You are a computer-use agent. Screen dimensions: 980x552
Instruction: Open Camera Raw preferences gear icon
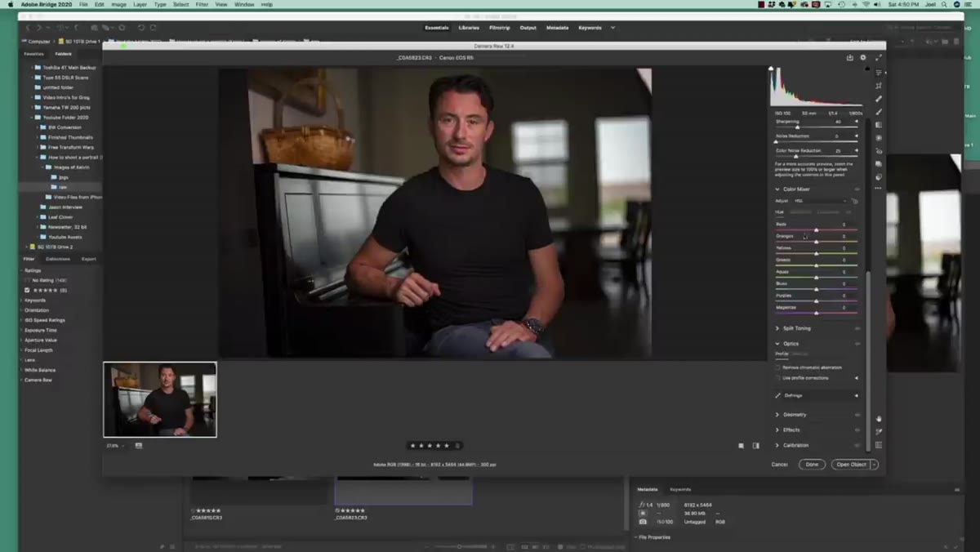[863, 57]
